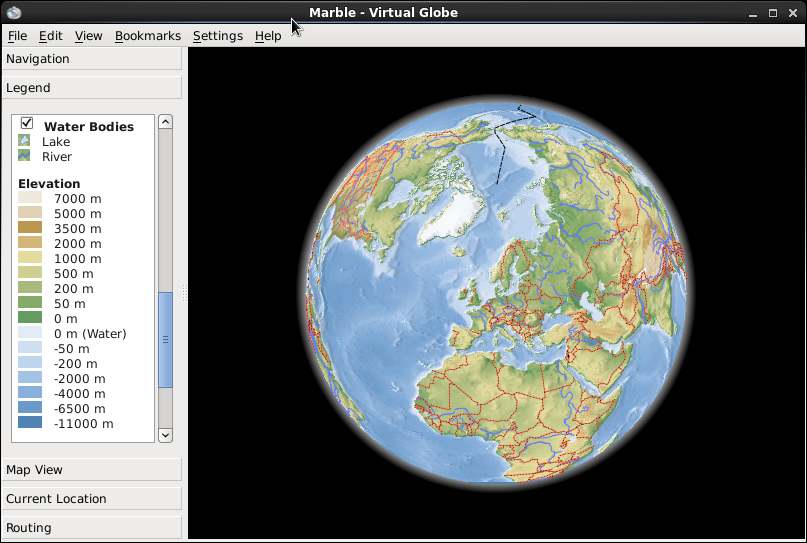Click the 7000 m elevation color swatch
Screen dimensions: 807x543
[x=30, y=199]
